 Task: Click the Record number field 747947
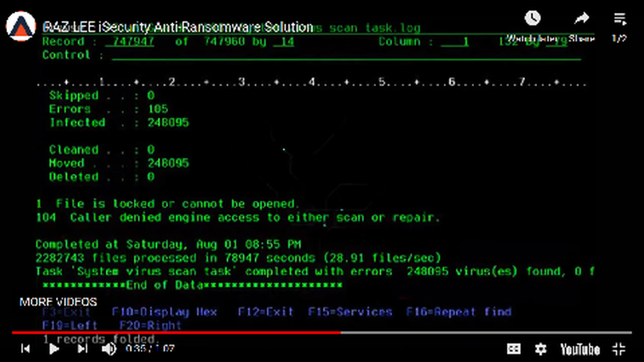pyautogui.click(x=130, y=41)
